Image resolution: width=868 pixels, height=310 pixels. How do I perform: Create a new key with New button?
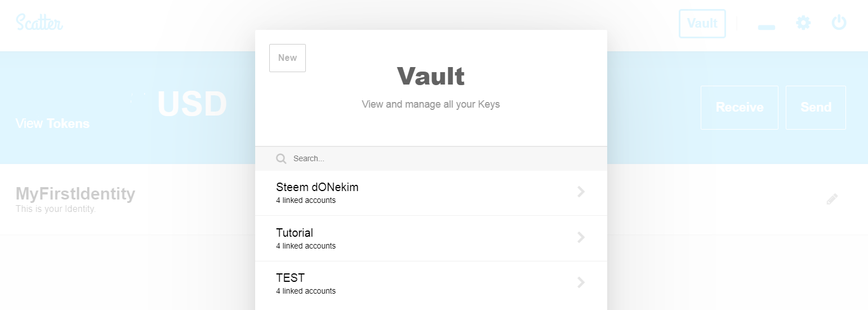(287, 58)
